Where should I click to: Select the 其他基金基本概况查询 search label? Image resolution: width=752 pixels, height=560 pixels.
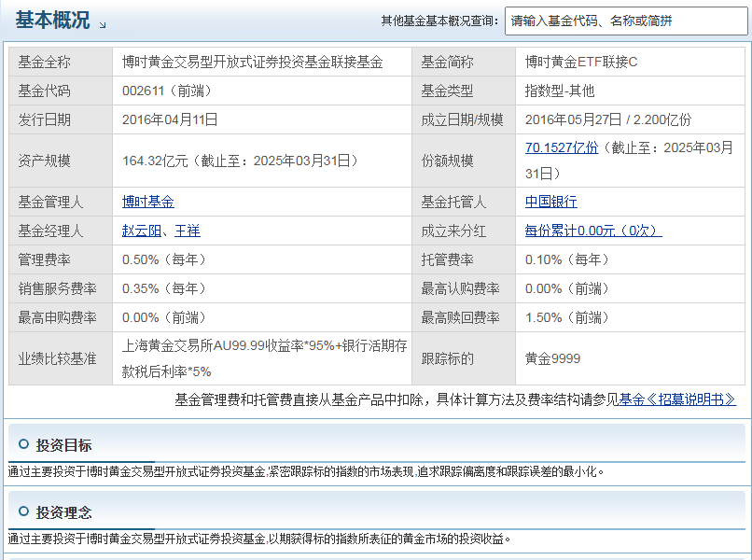439,21
